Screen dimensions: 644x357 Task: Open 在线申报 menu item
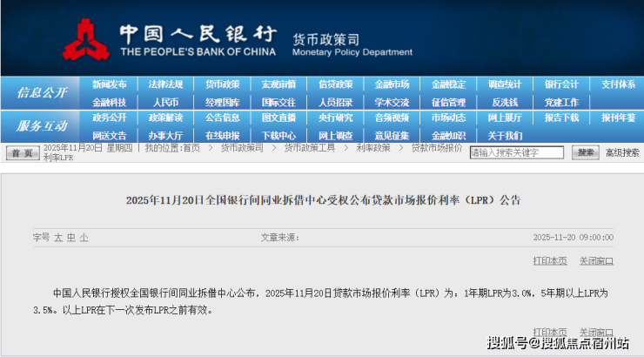pos(222,136)
